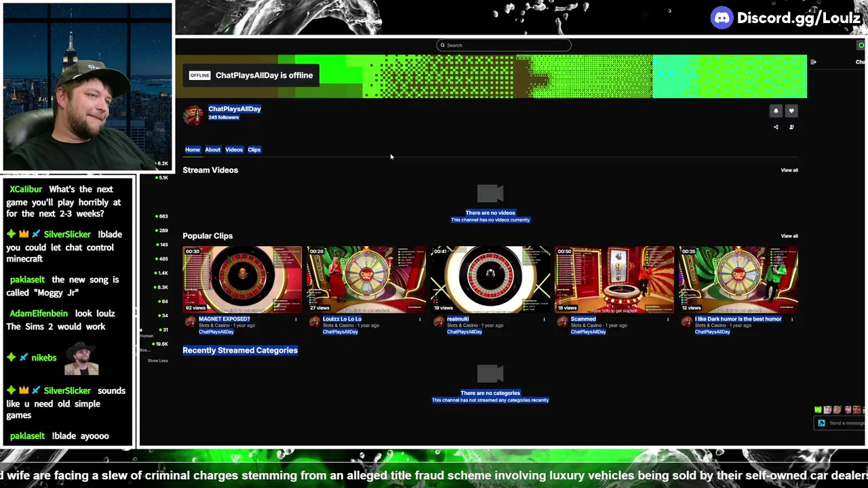Click the user report icon beside share
The image size is (868, 488).
(x=791, y=127)
